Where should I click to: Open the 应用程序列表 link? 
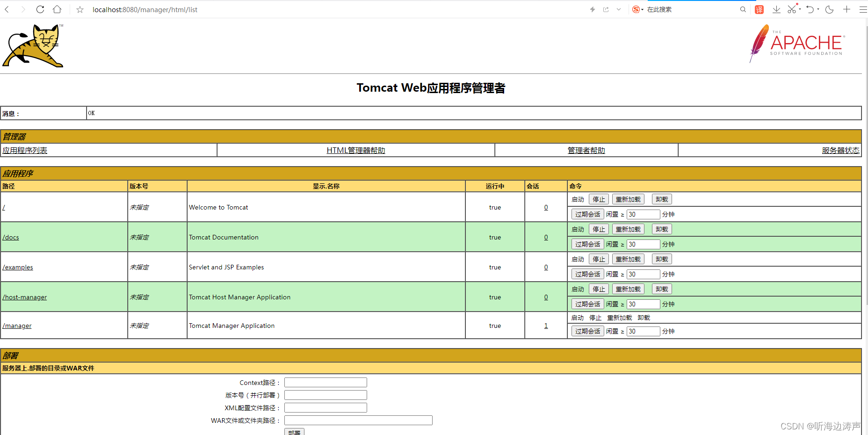25,150
